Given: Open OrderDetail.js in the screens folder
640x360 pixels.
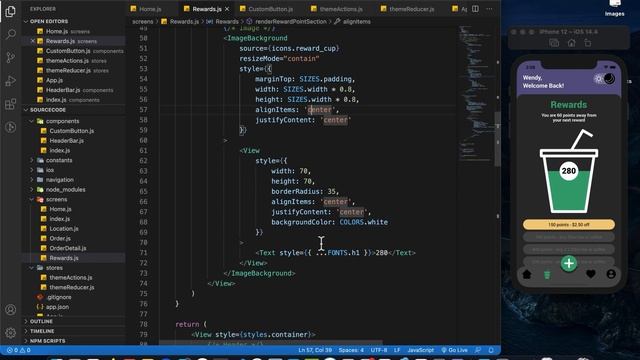Looking at the screenshot, I should (68, 248).
